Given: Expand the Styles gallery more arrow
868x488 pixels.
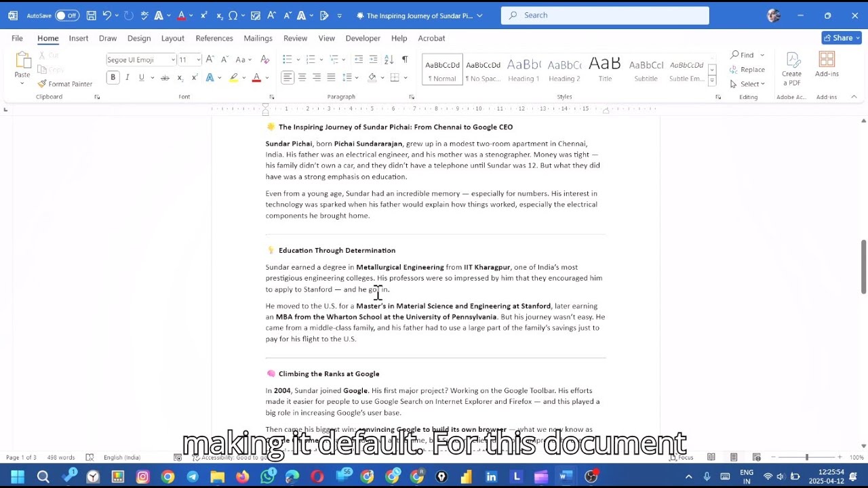Looking at the screenshot, I should point(712,81).
